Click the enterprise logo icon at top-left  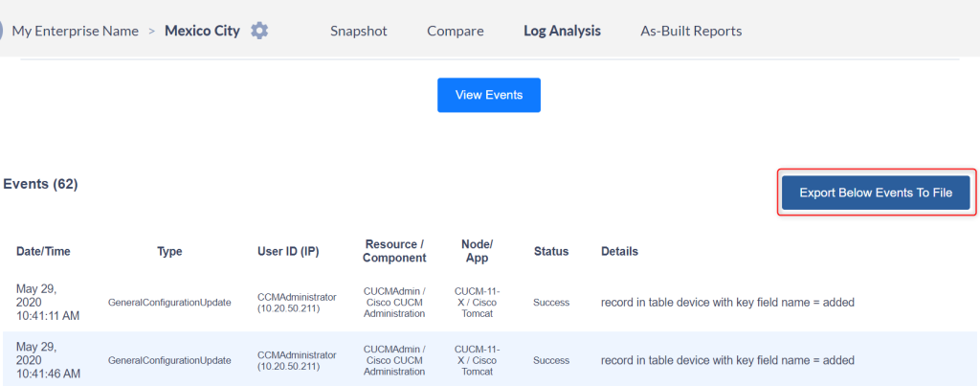[1, 30]
